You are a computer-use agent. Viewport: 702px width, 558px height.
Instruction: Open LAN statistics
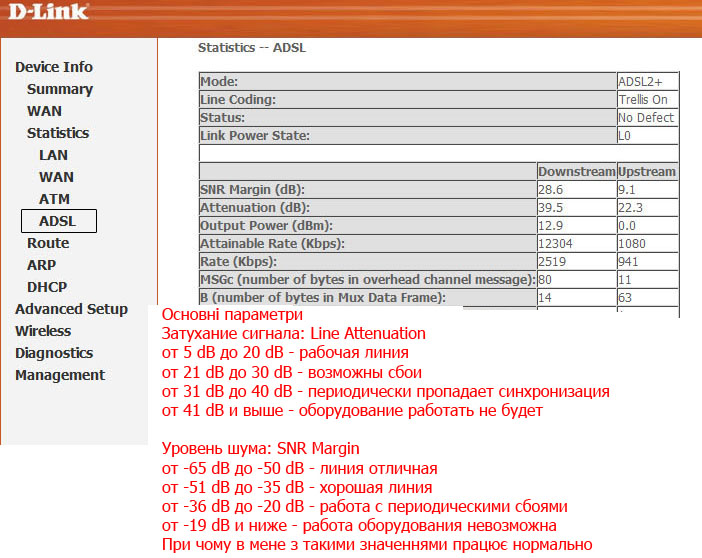pos(53,155)
